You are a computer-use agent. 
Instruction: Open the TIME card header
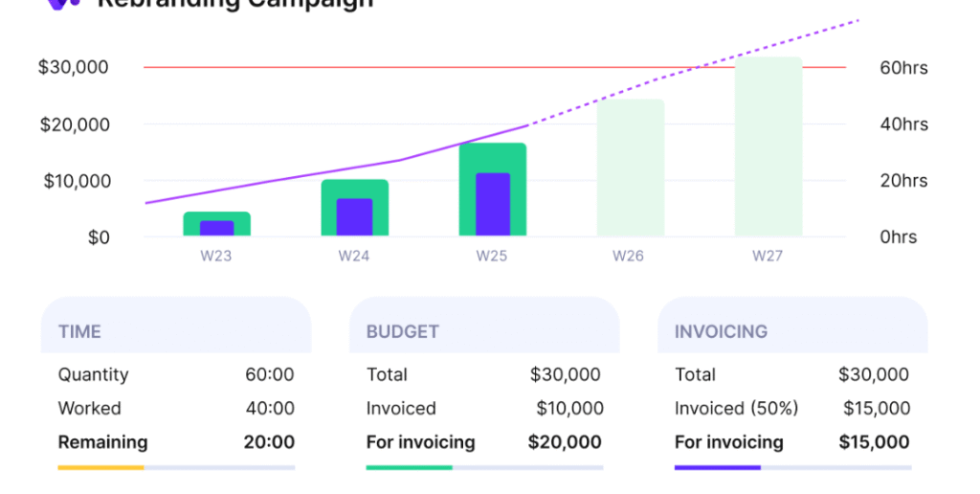pos(175,331)
